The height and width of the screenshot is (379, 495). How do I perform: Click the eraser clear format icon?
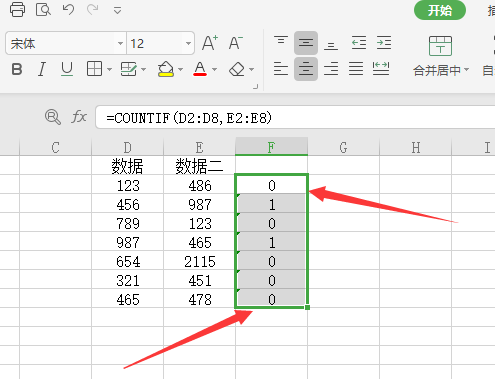click(x=237, y=69)
